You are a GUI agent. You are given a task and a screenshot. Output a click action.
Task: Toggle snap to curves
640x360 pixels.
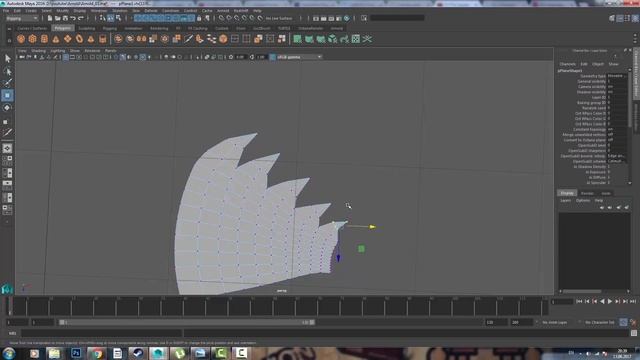229,18
